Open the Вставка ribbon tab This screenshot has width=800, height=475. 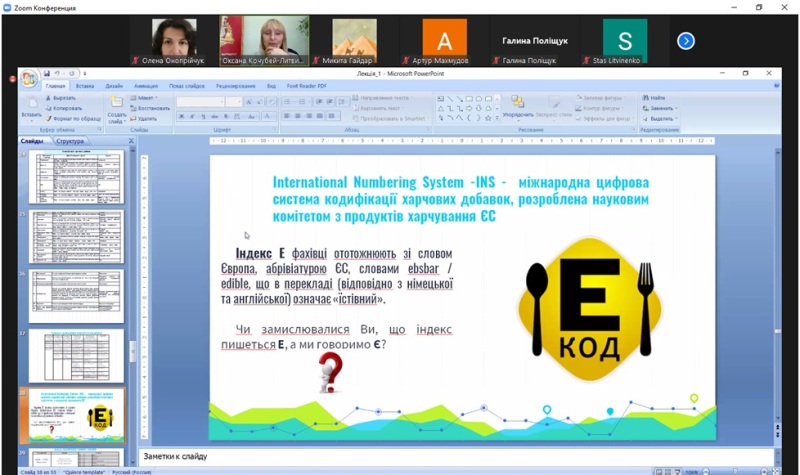(x=85, y=86)
